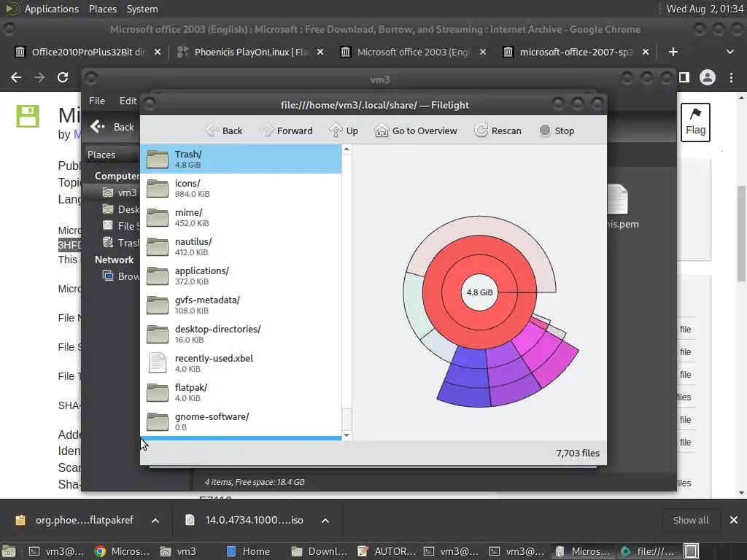Select the Trash/ folder icon in list
Image resolution: width=747 pixels, height=560 pixels.
pos(158,159)
